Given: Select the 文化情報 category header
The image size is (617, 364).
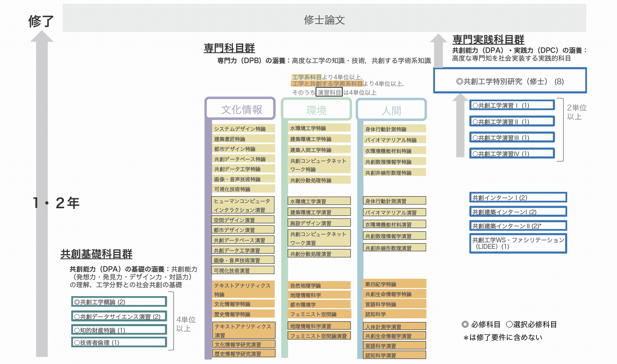Looking at the screenshot, I should (241, 109).
